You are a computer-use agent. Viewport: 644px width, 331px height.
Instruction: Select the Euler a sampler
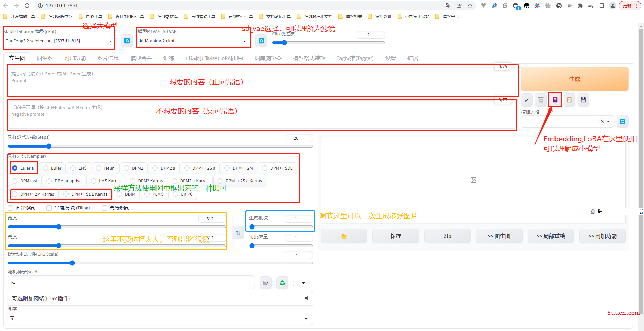24,168
